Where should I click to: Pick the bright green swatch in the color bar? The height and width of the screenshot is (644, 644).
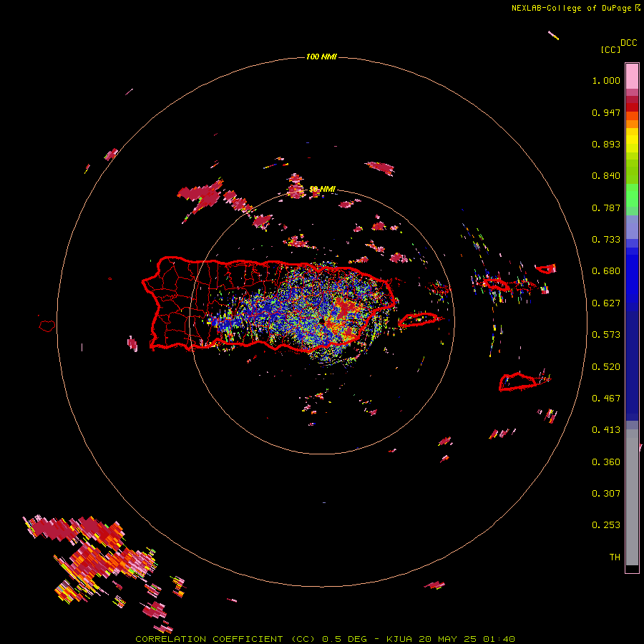[x=632, y=195]
